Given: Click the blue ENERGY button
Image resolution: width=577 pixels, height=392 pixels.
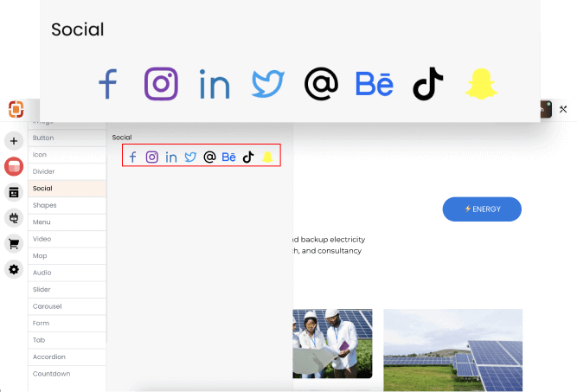Looking at the screenshot, I should tap(482, 209).
